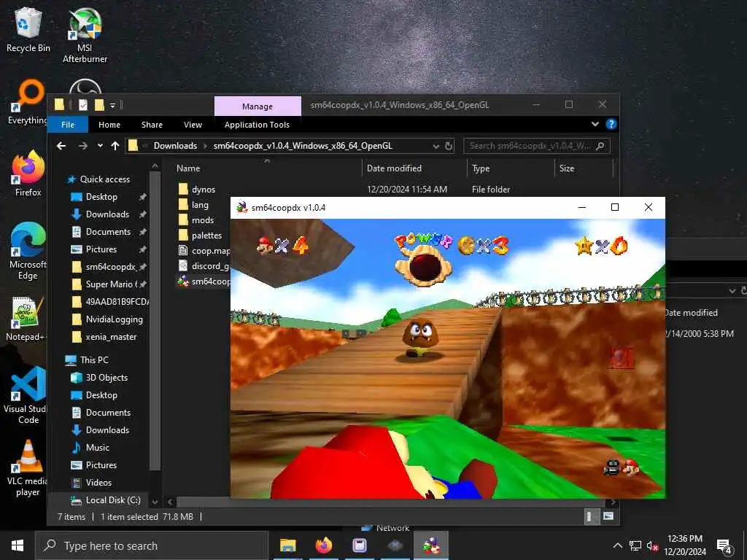Open VLC media player desktop shortcut
The height and width of the screenshot is (560, 747).
28,468
